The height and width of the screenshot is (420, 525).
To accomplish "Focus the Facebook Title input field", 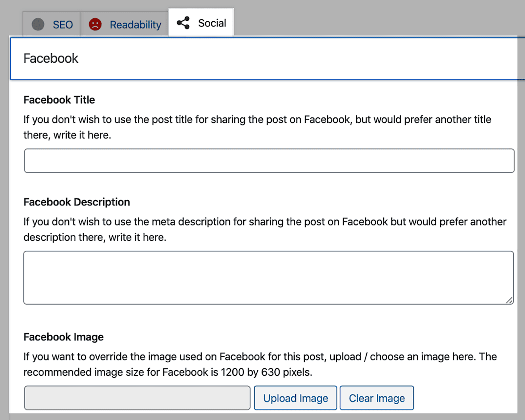I will click(269, 161).
